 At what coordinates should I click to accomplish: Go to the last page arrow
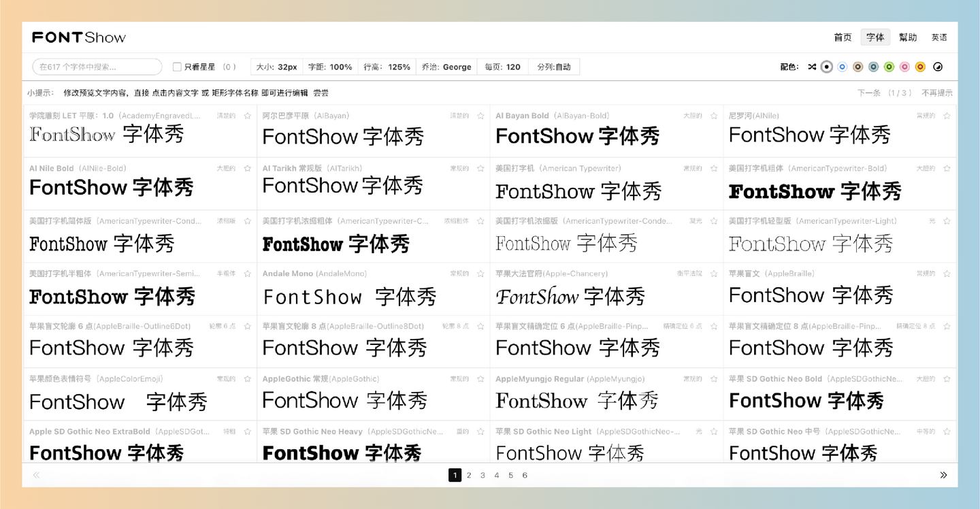click(943, 475)
